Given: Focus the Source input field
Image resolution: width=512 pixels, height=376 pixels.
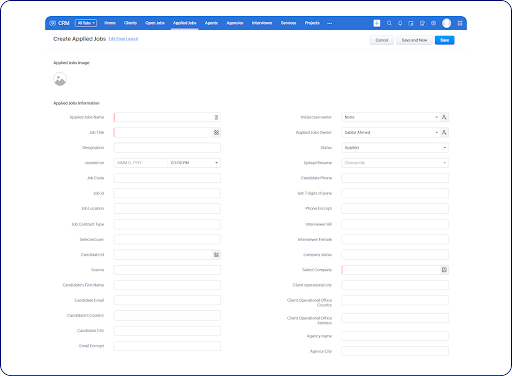Looking at the screenshot, I should click(167, 270).
